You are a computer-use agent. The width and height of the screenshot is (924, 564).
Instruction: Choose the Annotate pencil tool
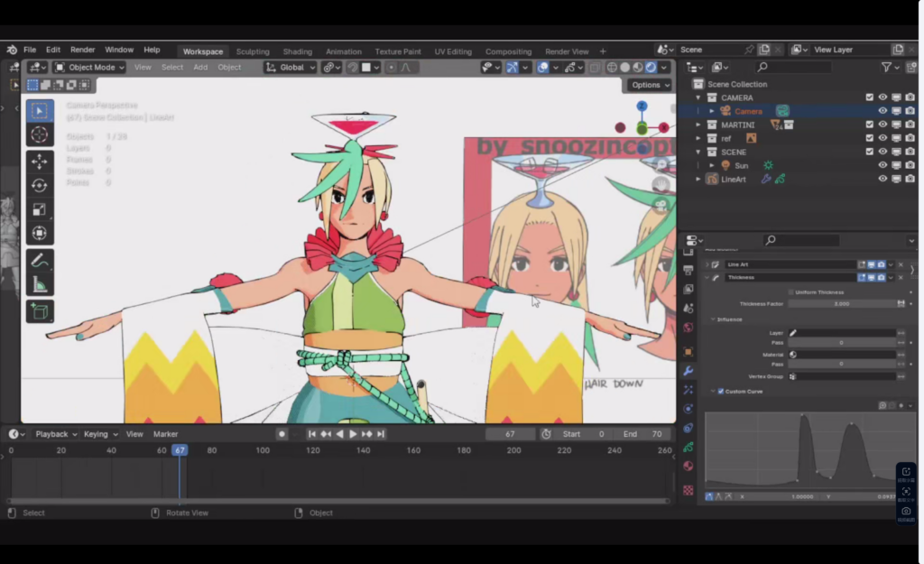pos(40,261)
